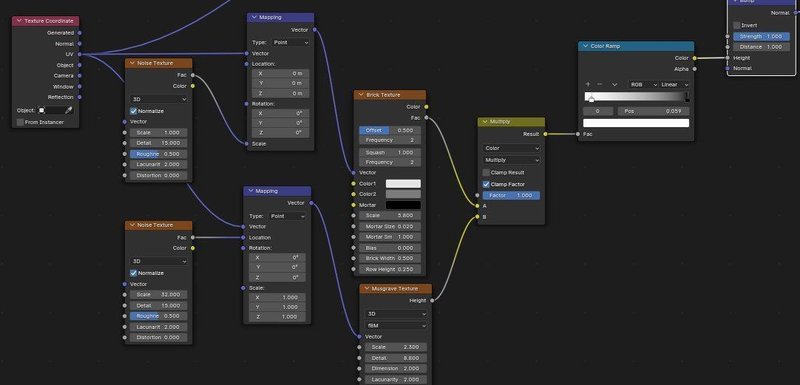Collapse the Musgrave Texture node

367,289
